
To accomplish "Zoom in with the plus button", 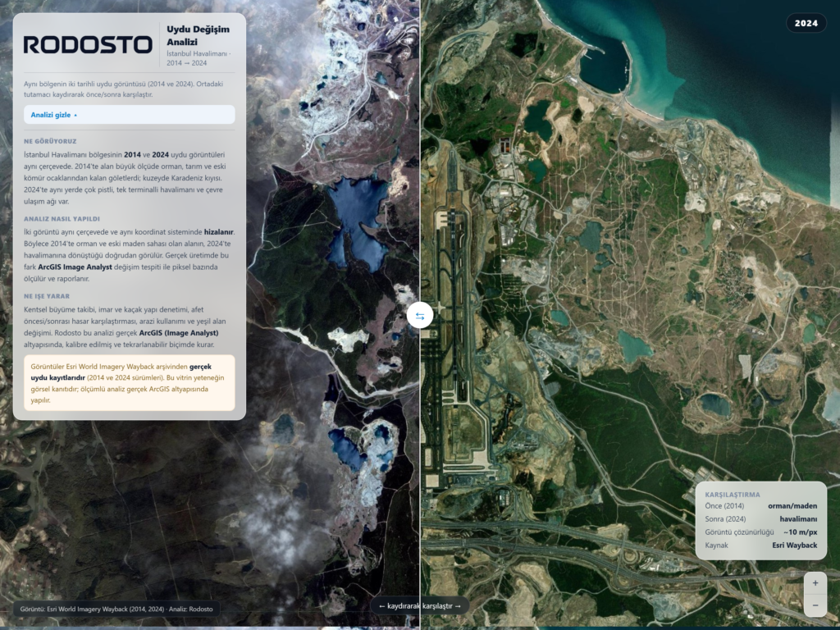I will coord(815,583).
